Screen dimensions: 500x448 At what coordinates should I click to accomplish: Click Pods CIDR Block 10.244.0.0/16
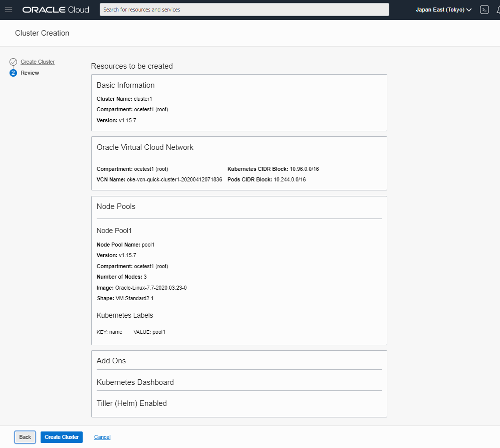click(267, 179)
